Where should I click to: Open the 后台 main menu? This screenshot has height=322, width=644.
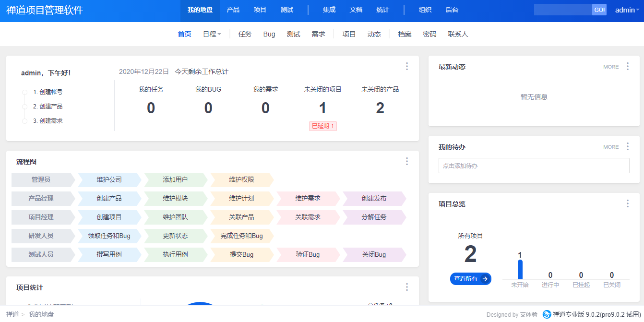click(452, 10)
